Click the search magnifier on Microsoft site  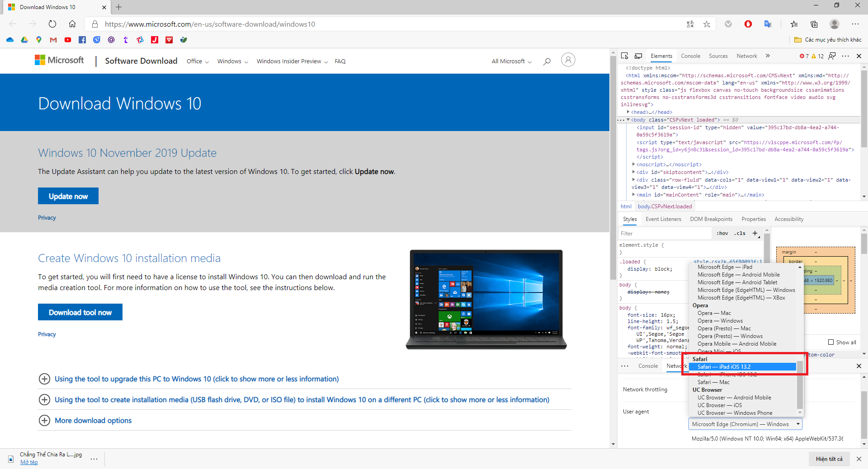[547, 61]
